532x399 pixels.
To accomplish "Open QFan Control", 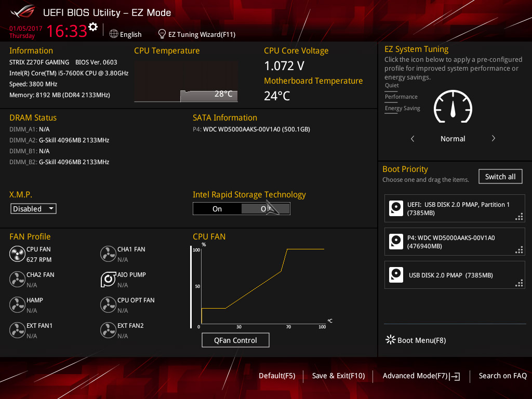I will click(235, 340).
